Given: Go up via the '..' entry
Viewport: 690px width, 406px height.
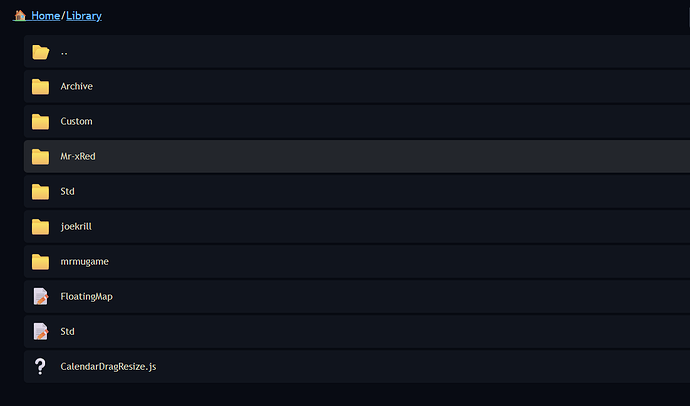Looking at the screenshot, I should point(65,52).
